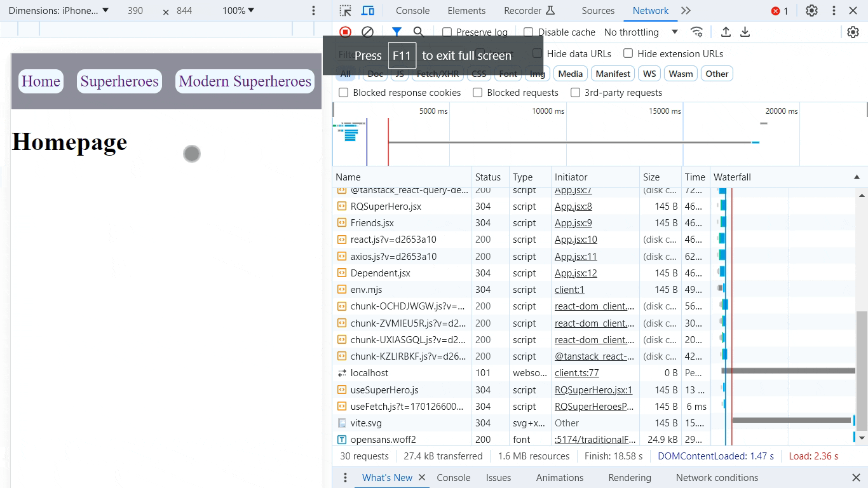Follow the Modern Superheroes nav link
The width and height of the screenshot is (868, 488).
(245, 81)
